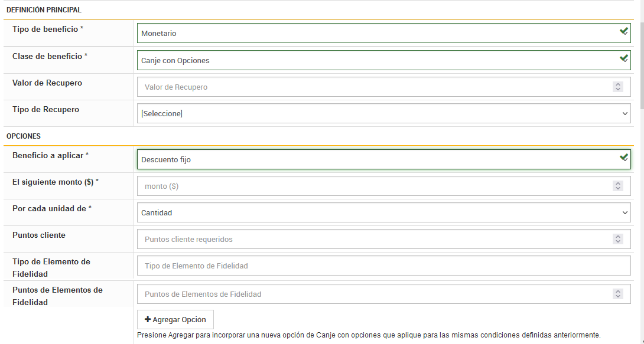Click into the monto ($) field
The height and width of the screenshot is (344, 644).
pyautogui.click(x=372, y=186)
